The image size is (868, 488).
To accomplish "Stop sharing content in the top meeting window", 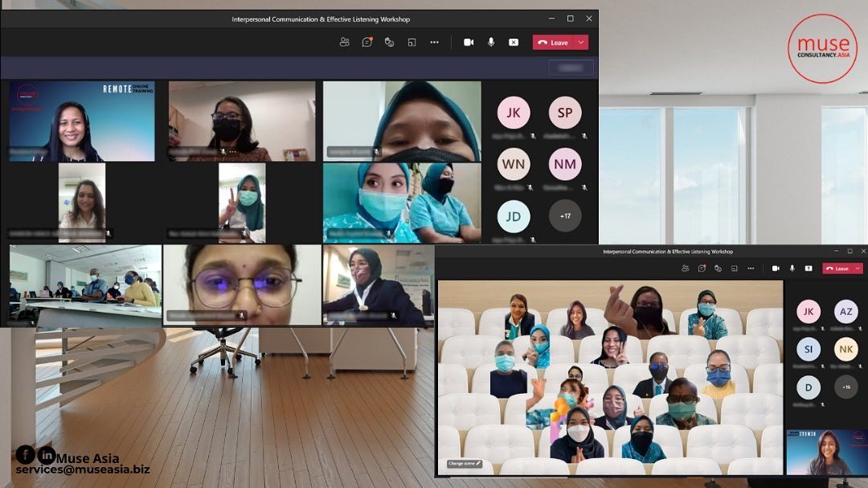I will click(x=514, y=42).
